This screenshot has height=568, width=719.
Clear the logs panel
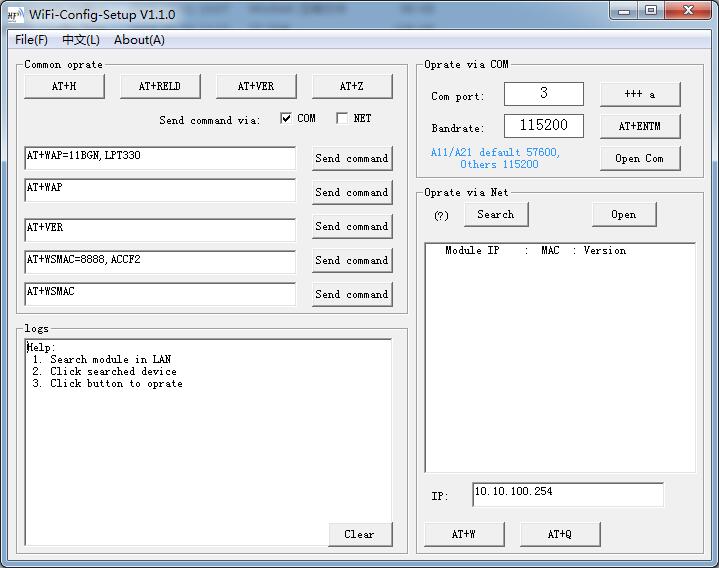coord(359,535)
